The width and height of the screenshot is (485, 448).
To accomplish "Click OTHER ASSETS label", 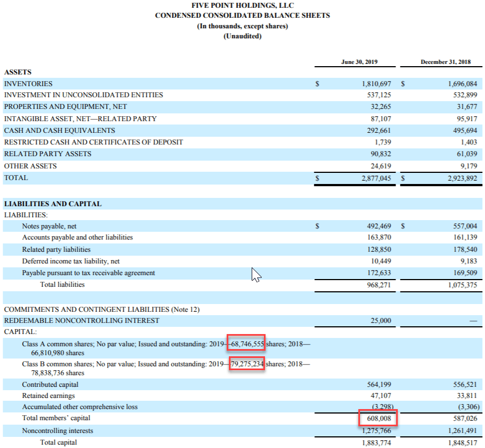I will click(31, 166).
